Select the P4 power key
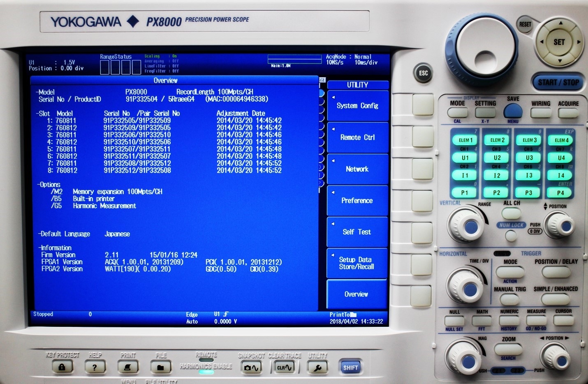 point(561,193)
